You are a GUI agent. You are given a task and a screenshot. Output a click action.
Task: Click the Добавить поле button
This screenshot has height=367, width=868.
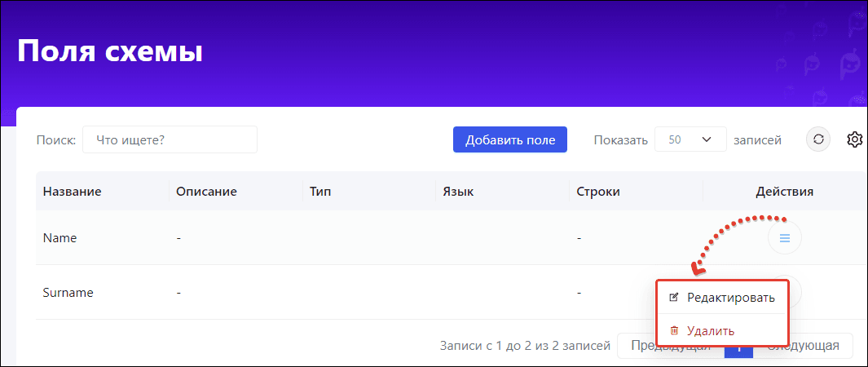tap(510, 139)
